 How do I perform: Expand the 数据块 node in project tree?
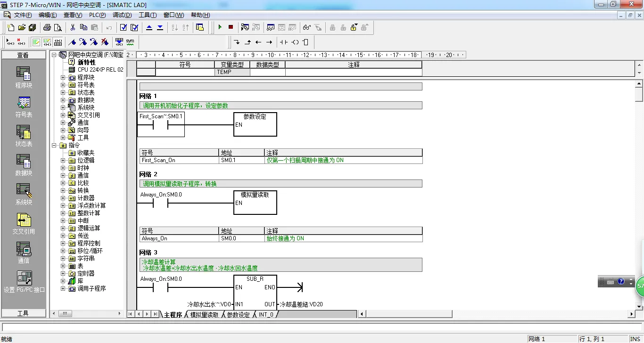(63, 100)
